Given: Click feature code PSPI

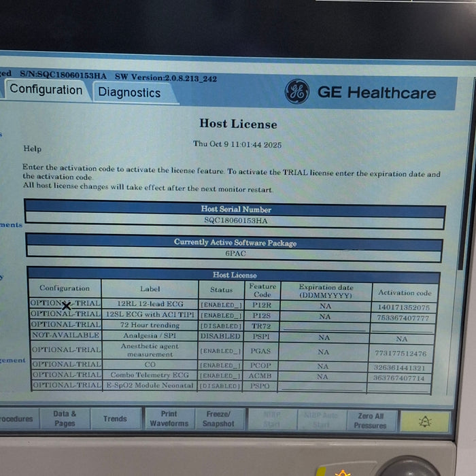Looking at the screenshot, I should [260, 337].
